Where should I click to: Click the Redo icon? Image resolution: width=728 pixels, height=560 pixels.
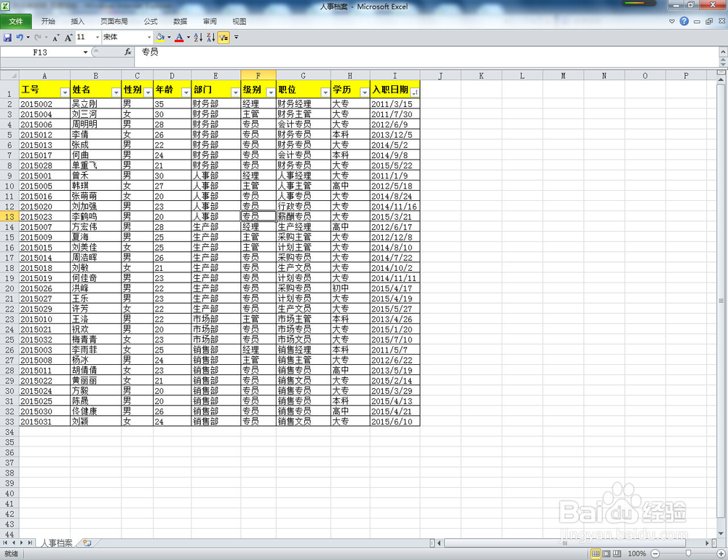tap(39, 37)
